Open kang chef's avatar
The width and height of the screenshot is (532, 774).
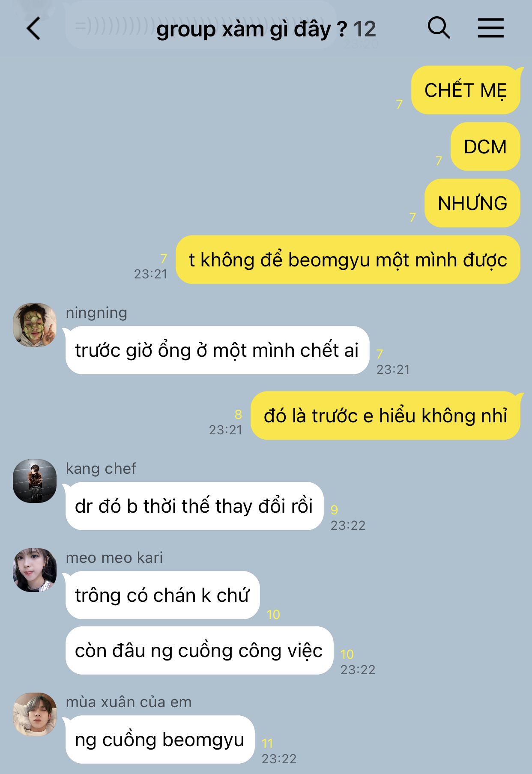coord(35,481)
